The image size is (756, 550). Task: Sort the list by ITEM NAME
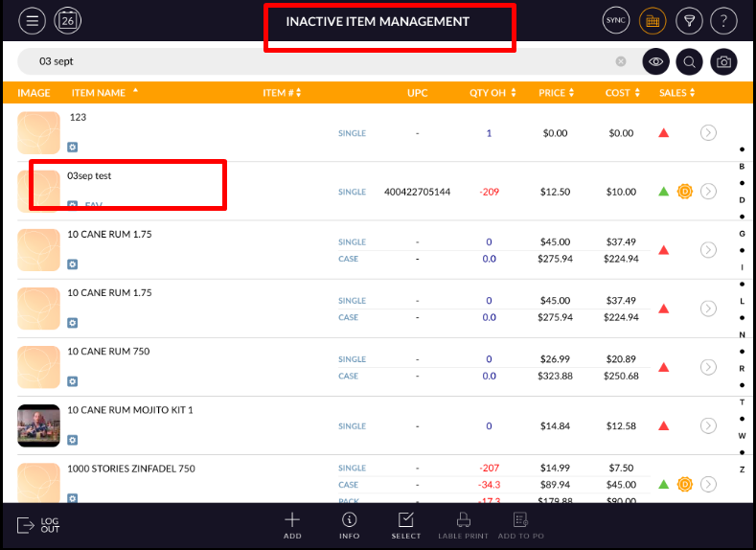[103, 93]
